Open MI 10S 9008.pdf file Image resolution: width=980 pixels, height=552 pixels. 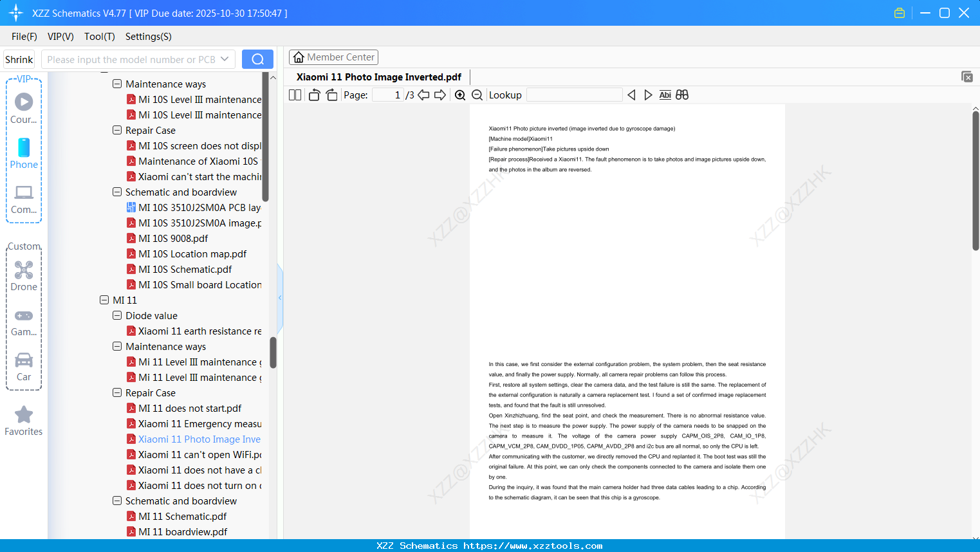coord(167,239)
